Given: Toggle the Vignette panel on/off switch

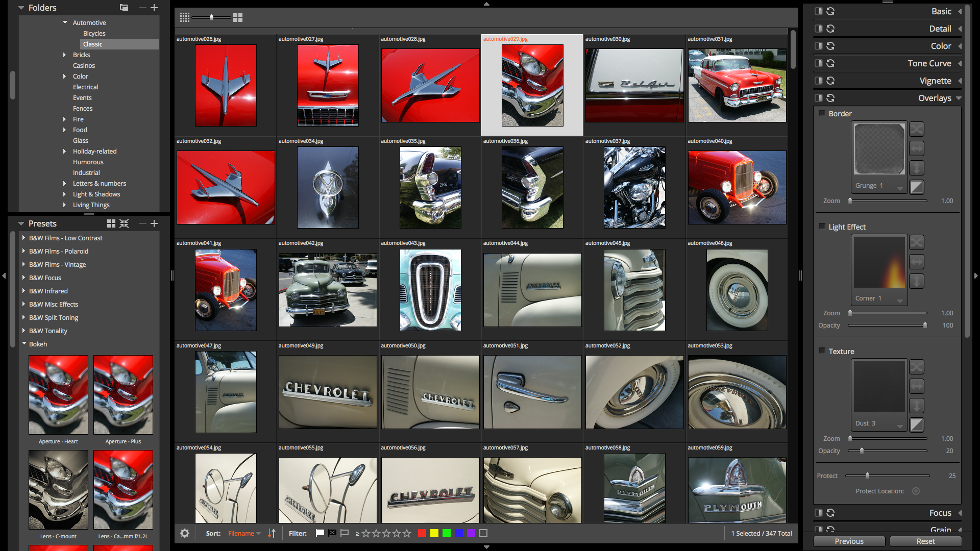Looking at the screenshot, I should (x=819, y=81).
